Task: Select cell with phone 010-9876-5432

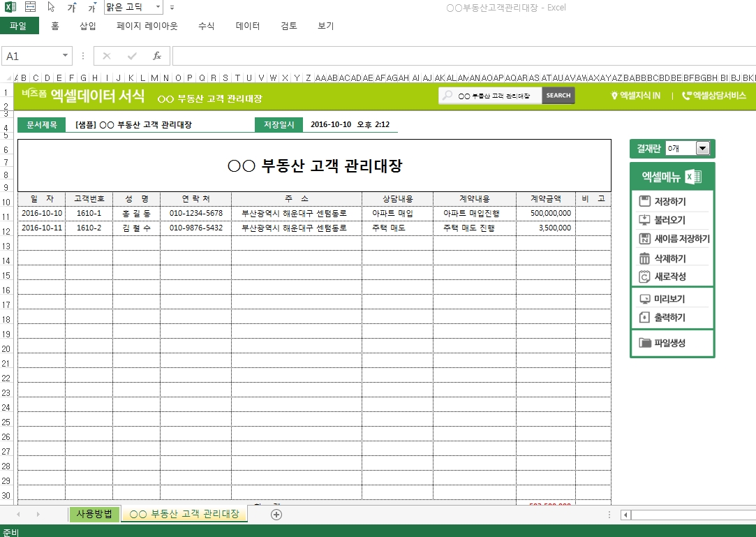Action: point(195,228)
